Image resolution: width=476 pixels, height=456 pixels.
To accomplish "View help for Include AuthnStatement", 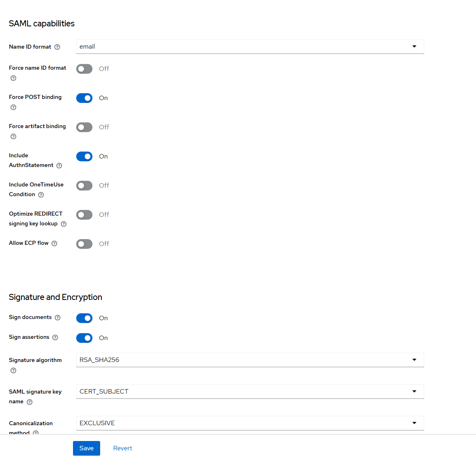I will pyautogui.click(x=59, y=165).
